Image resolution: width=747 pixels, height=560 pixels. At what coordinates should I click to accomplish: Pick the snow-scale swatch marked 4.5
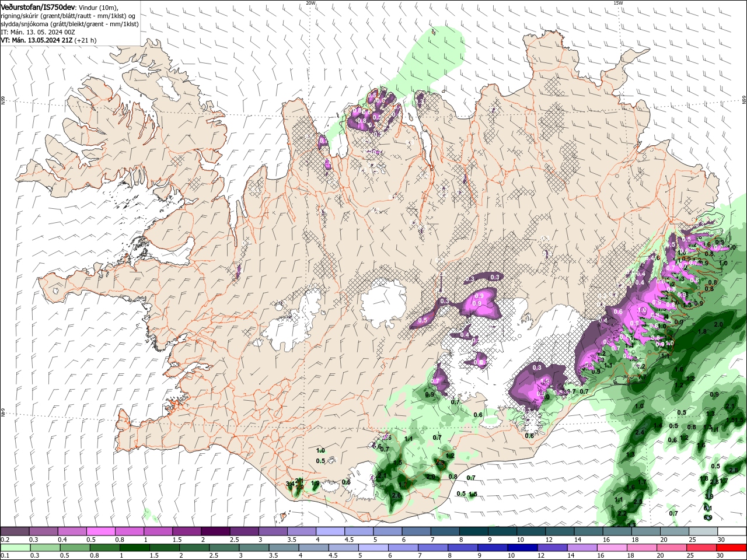pos(359,531)
